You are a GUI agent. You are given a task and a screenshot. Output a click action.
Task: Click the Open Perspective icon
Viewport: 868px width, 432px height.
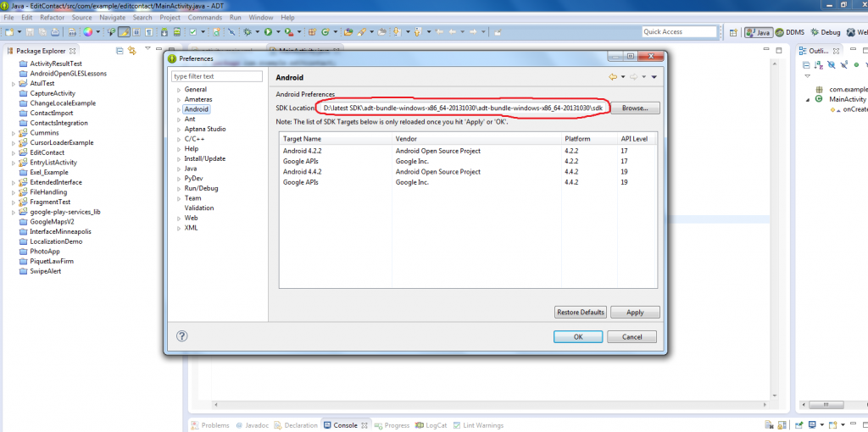(x=732, y=32)
